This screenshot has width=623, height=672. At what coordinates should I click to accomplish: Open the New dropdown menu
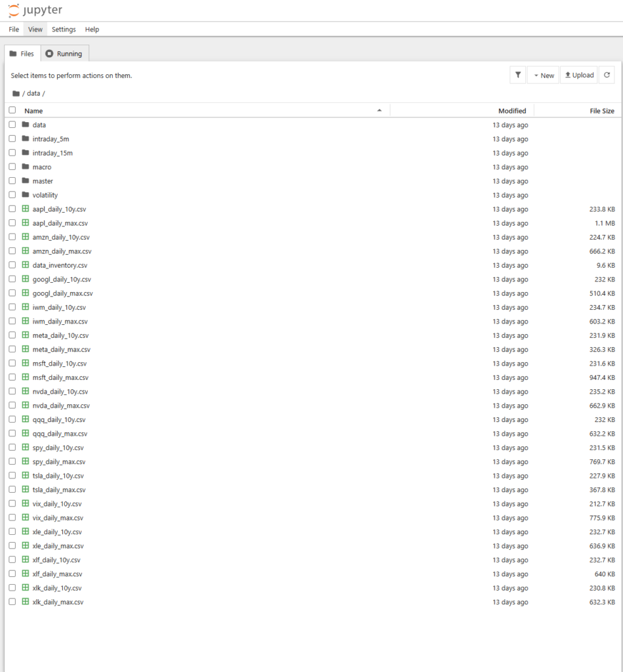(x=544, y=75)
